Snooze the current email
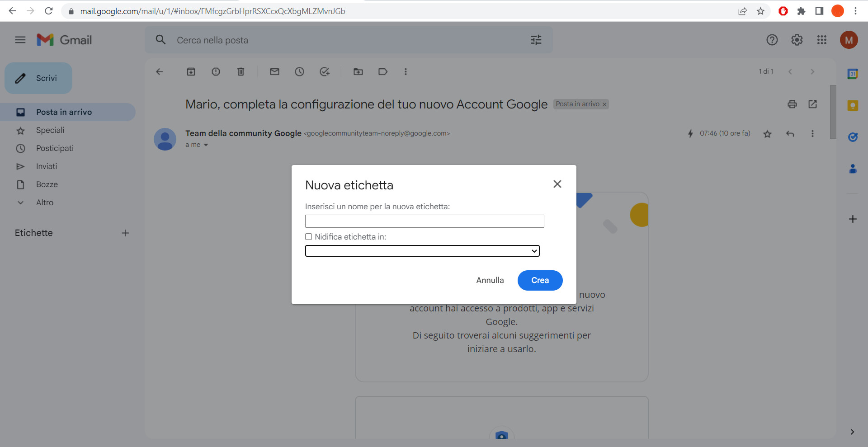Image resolution: width=868 pixels, height=447 pixels. coord(299,71)
